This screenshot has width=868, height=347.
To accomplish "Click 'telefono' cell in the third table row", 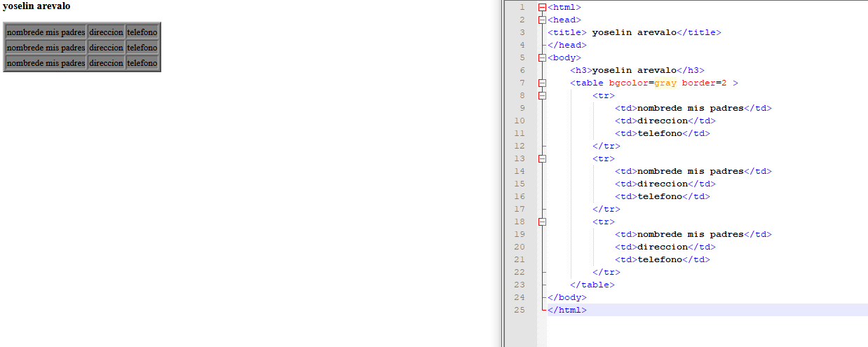I will [x=142, y=62].
